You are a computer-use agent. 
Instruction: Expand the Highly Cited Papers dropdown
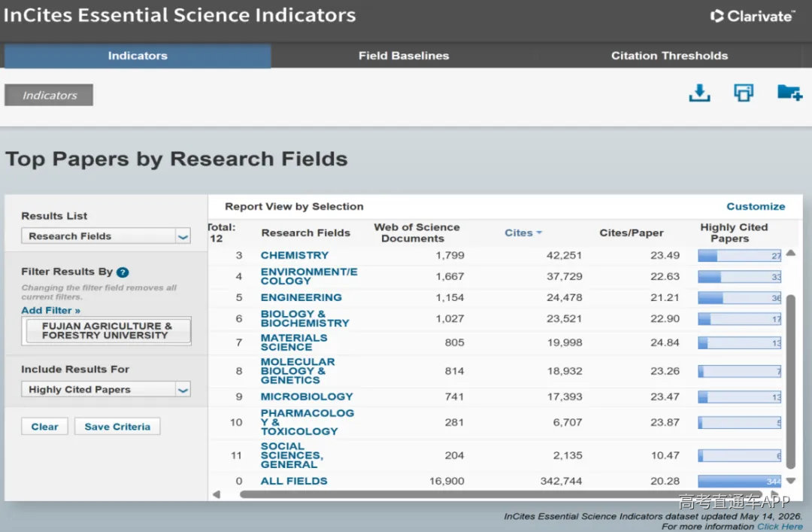[x=106, y=390]
